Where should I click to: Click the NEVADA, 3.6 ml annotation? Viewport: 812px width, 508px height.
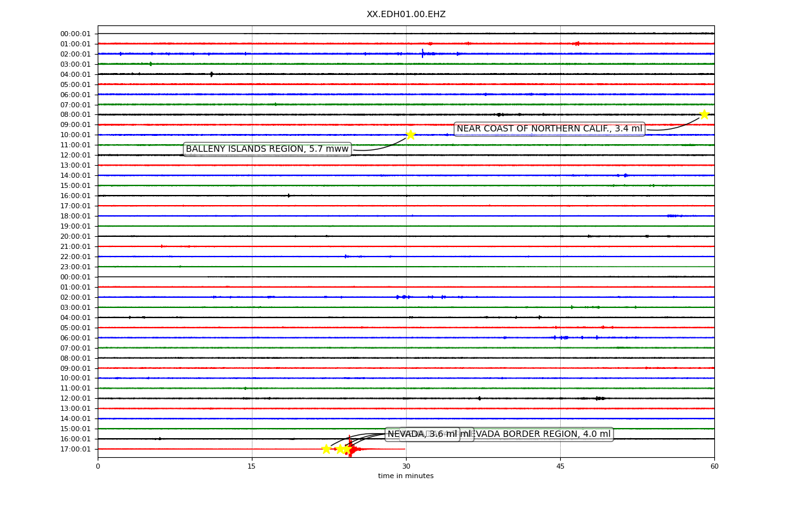tap(423, 434)
